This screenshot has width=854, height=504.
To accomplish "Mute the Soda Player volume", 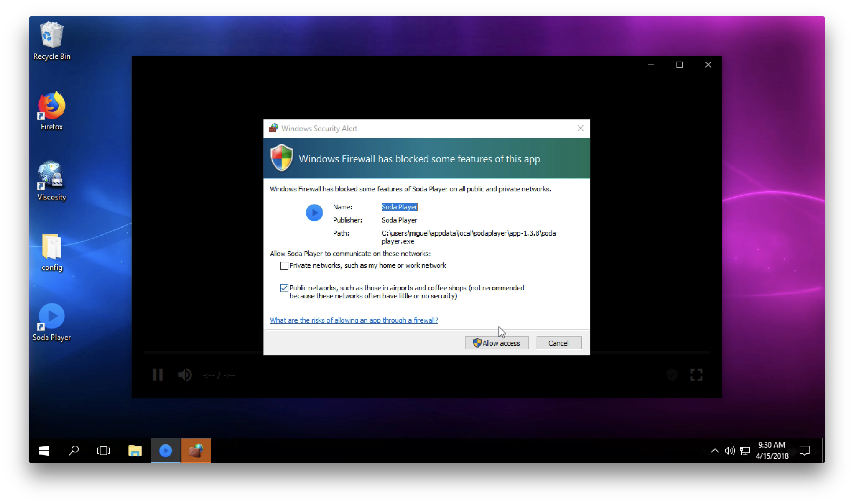I will 185,375.
